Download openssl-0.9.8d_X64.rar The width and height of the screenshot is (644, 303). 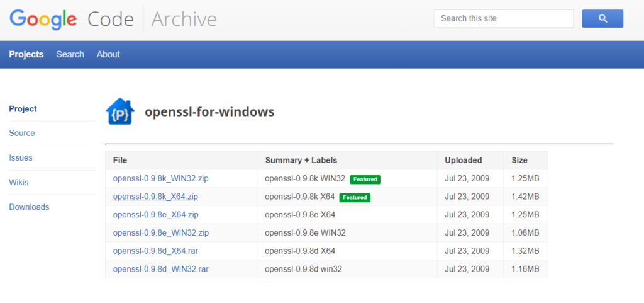[155, 251]
